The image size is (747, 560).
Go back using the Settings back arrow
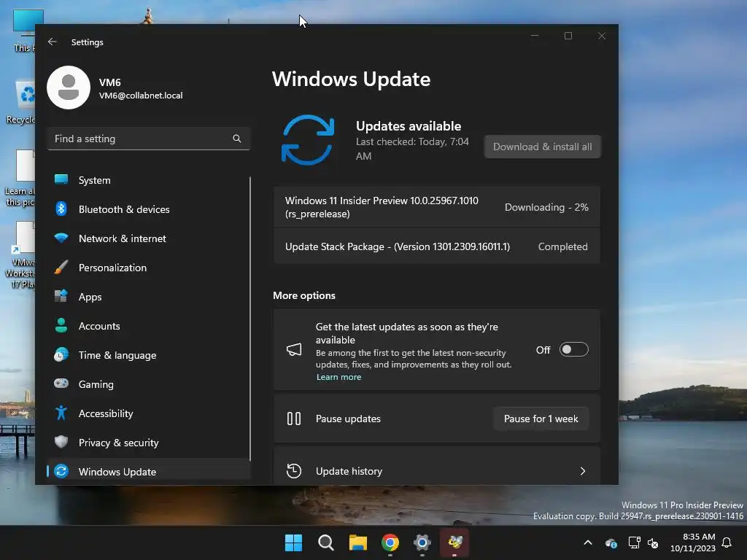53,42
